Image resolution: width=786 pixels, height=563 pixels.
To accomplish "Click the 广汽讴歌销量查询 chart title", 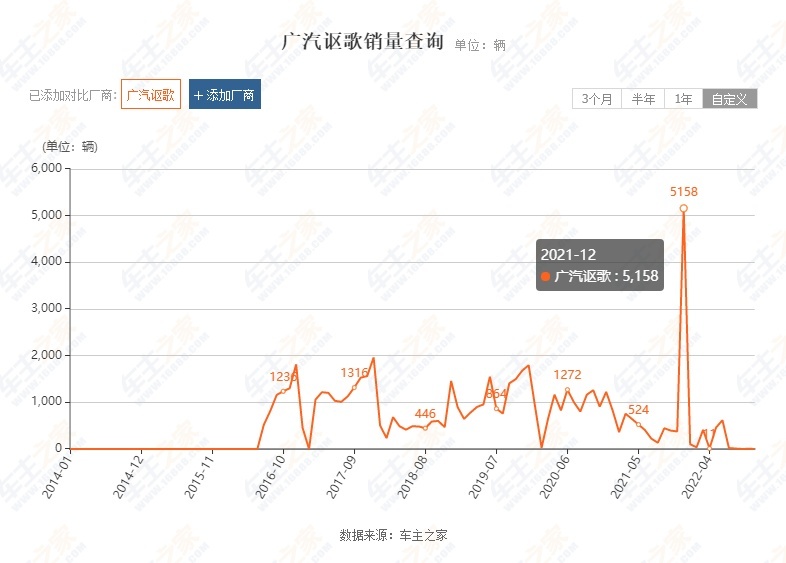I will tap(362, 41).
